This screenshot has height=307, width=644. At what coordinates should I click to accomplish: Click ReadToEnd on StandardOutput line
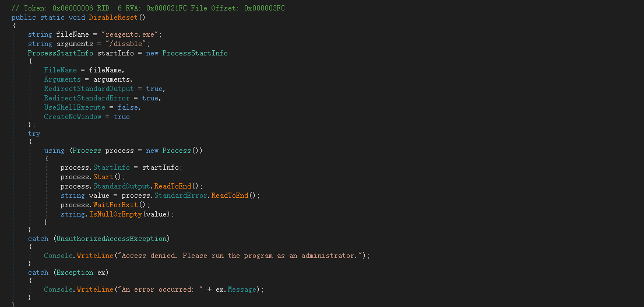(173, 186)
